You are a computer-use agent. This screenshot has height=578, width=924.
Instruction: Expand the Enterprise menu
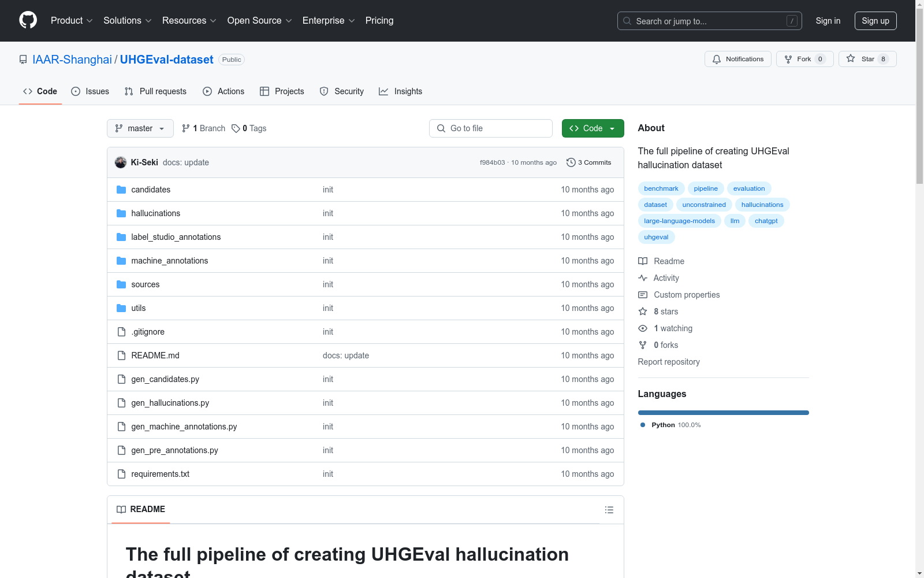[x=329, y=20]
